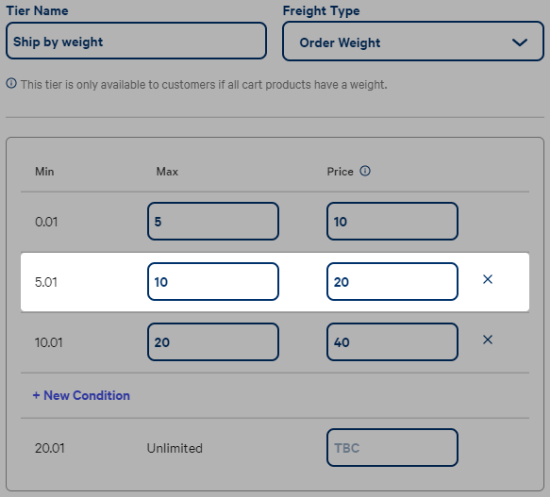
Task: Click the Max field in the 10.01 row
Action: click(213, 342)
